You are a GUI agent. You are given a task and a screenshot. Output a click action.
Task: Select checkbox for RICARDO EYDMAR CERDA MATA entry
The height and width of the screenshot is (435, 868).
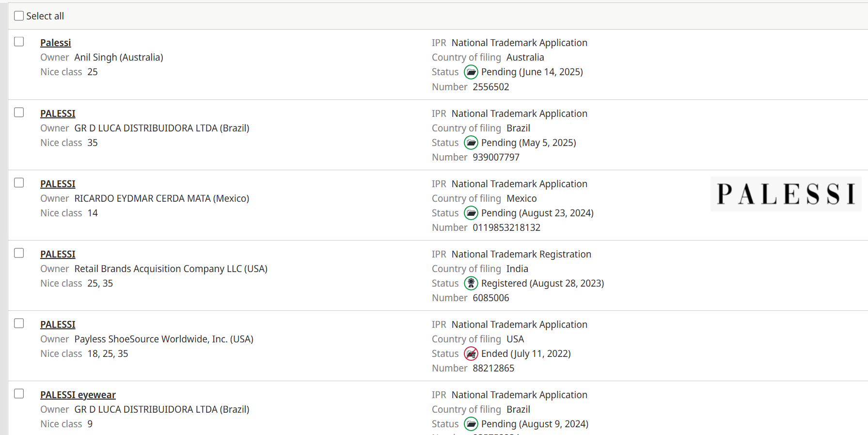point(19,183)
